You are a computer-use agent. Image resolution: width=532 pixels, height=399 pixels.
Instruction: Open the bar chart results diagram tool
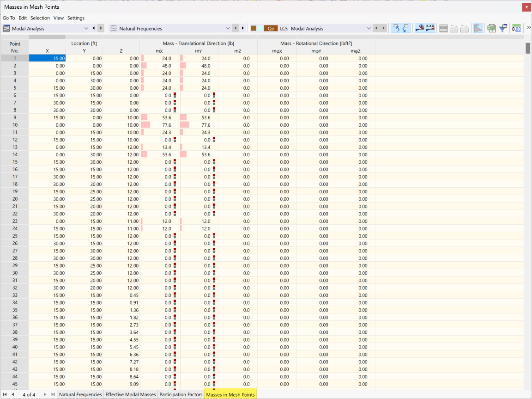tap(478, 28)
